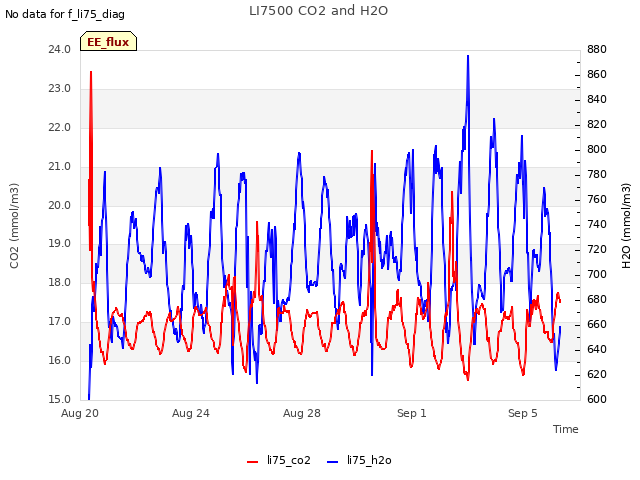Image resolution: width=640 pixels, height=480 pixels.
Task: Click the 18.0 CO2 axis value
Action: click(x=60, y=282)
